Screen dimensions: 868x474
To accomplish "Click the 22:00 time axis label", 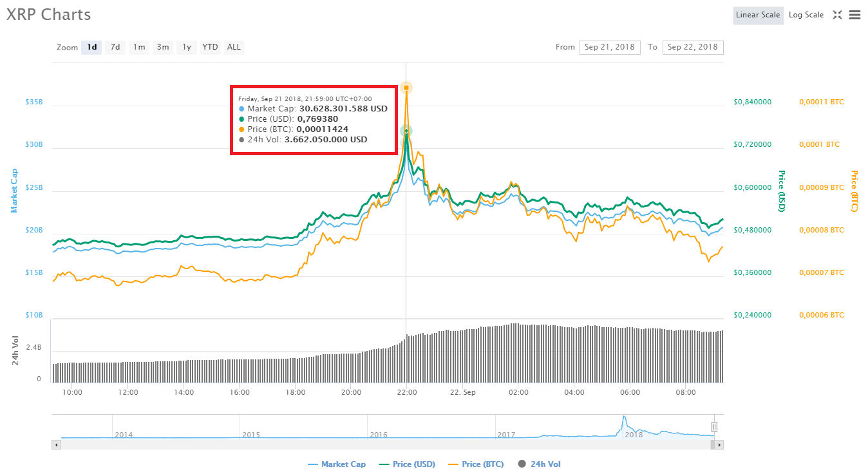I will [x=407, y=392].
